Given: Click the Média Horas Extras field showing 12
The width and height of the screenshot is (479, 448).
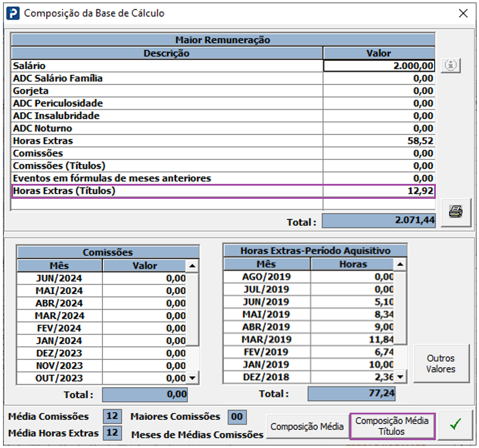Looking at the screenshot, I should (x=112, y=432).
